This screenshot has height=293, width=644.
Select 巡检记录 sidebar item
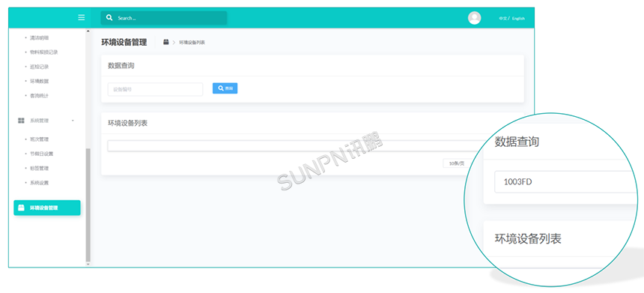pyautogui.click(x=40, y=67)
